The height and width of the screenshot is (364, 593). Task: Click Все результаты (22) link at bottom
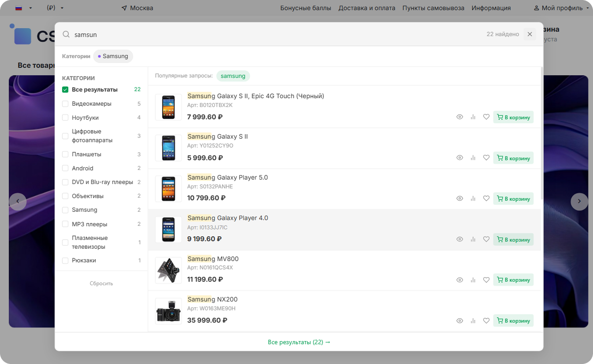299,342
